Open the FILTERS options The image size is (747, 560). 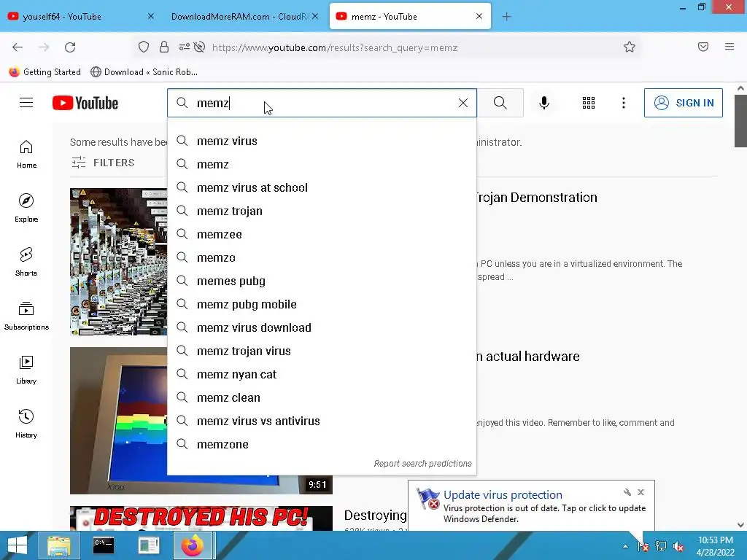[x=103, y=163]
